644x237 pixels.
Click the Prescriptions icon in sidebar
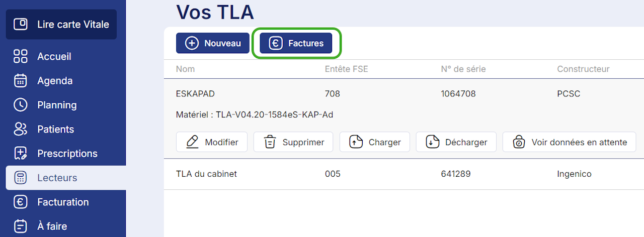tap(20, 153)
